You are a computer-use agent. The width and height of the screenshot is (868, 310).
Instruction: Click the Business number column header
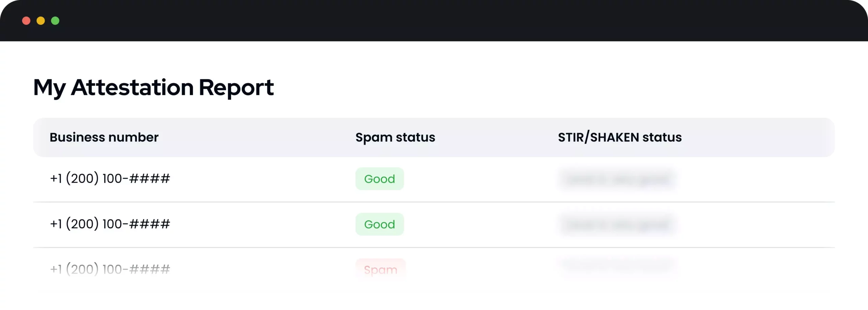pos(104,137)
